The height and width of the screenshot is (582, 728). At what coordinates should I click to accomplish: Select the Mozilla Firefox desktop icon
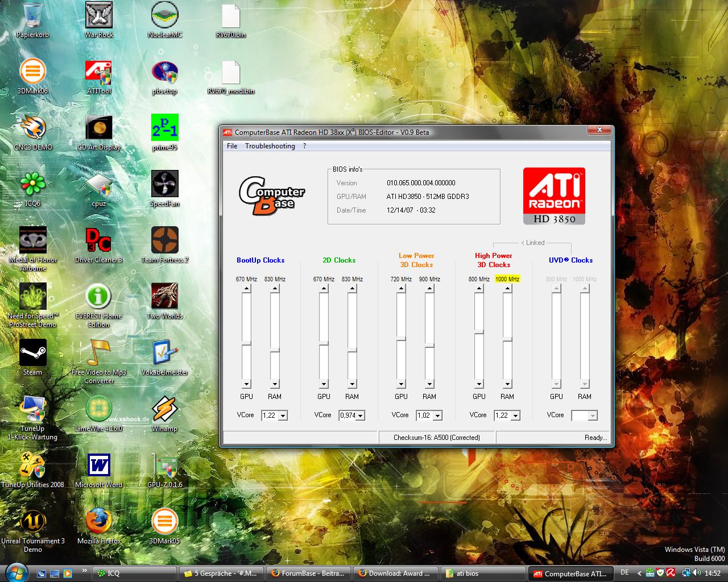(x=99, y=526)
